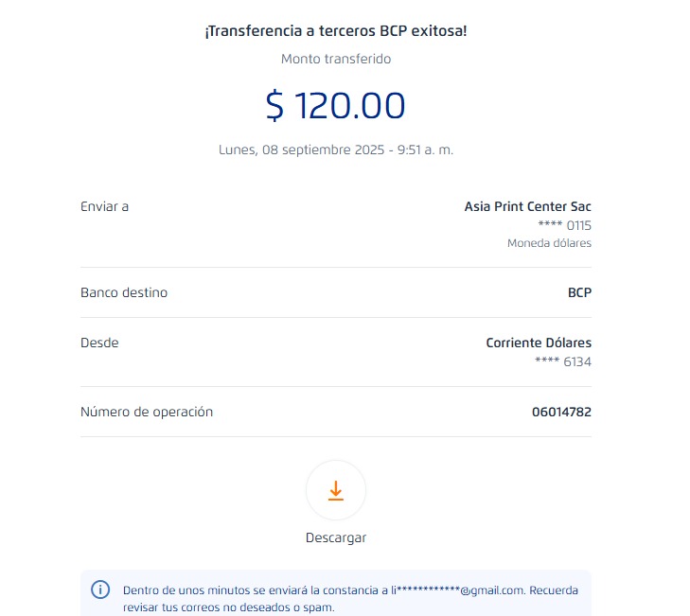This screenshot has width=690, height=616.
Task: Click the BCP destination bank value
Action: click(579, 292)
